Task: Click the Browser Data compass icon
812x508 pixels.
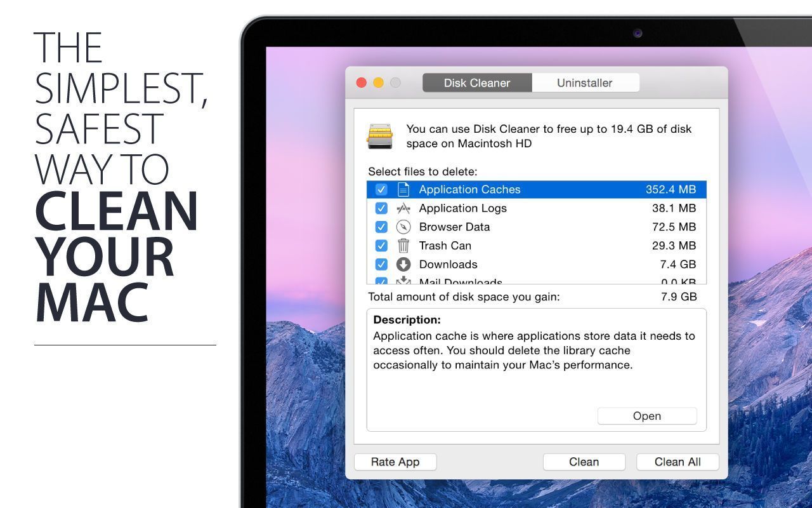Action: [403, 227]
